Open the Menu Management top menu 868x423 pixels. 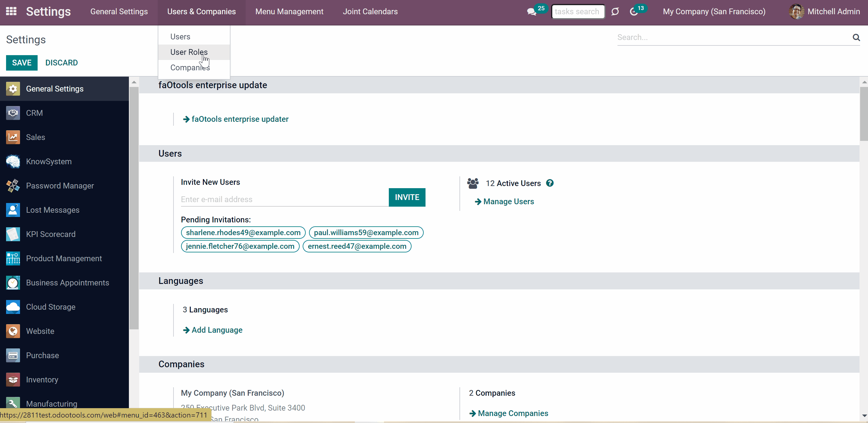289,12
